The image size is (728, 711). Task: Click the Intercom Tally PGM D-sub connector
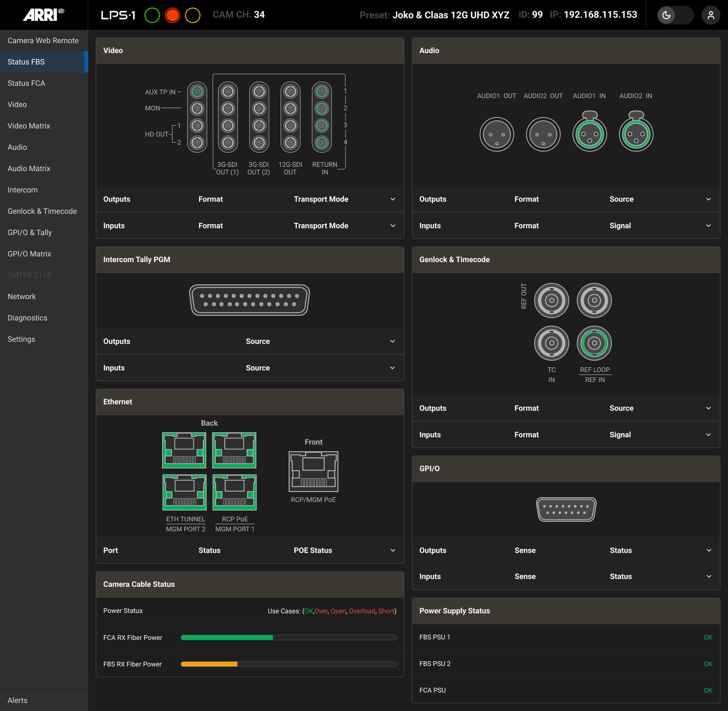point(249,300)
